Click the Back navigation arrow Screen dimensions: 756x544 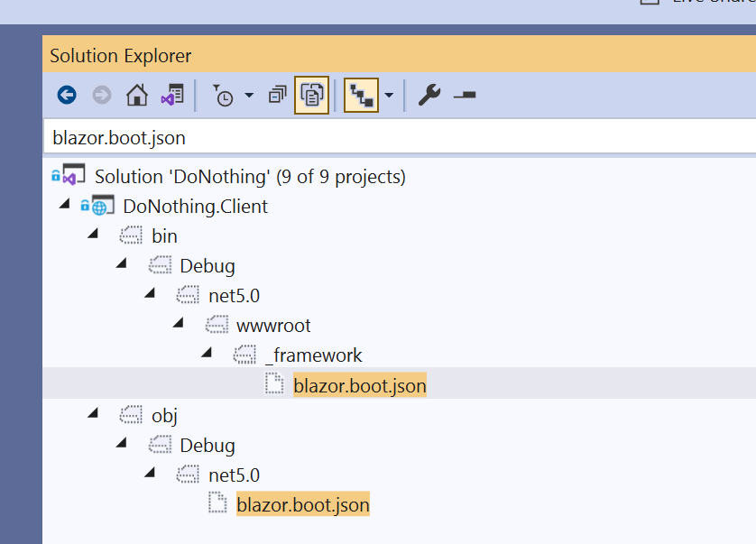[x=66, y=95]
